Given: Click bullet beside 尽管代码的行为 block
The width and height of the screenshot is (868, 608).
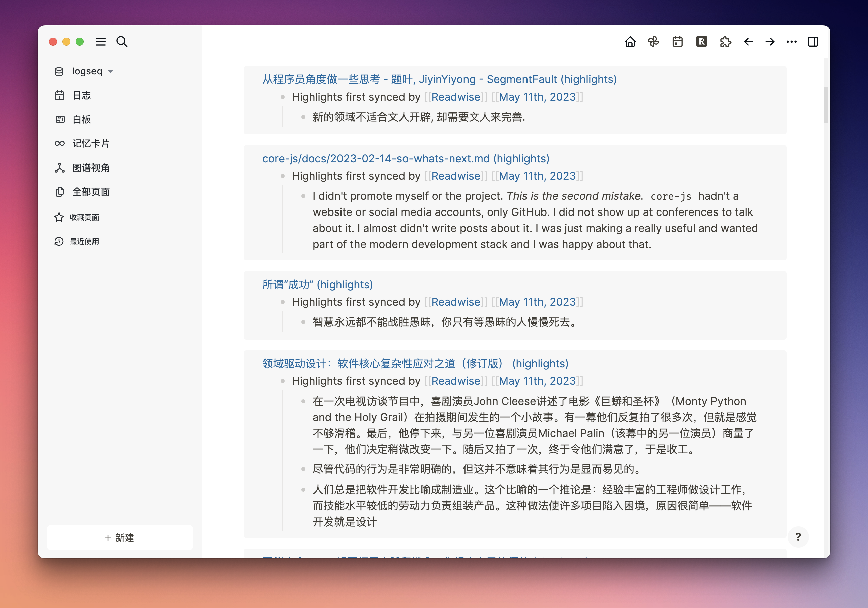Looking at the screenshot, I should point(303,469).
